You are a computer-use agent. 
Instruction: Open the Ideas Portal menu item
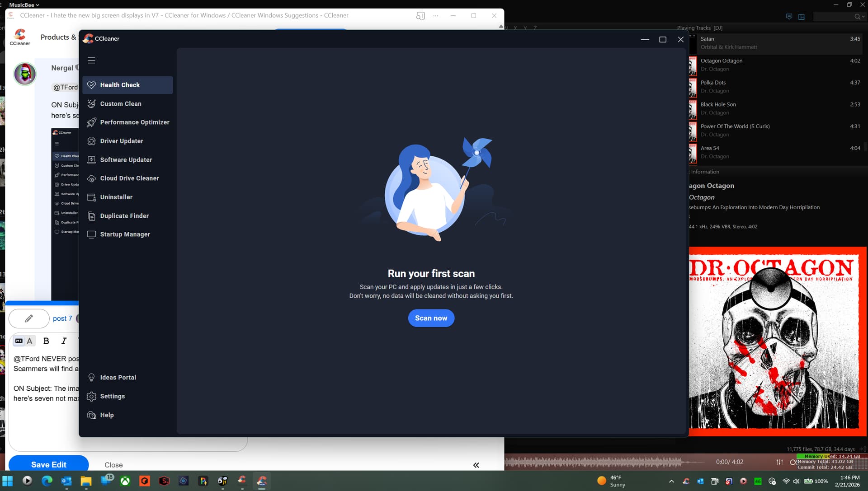tap(118, 378)
